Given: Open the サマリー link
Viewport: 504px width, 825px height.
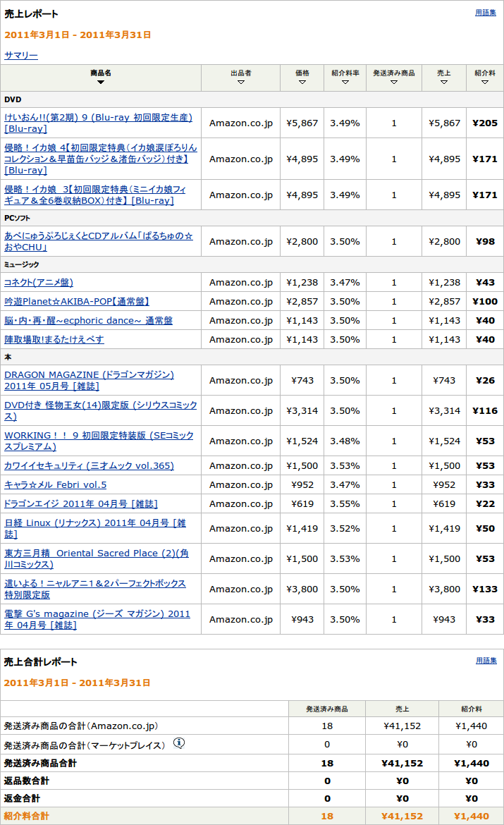Looking at the screenshot, I should click(x=21, y=55).
